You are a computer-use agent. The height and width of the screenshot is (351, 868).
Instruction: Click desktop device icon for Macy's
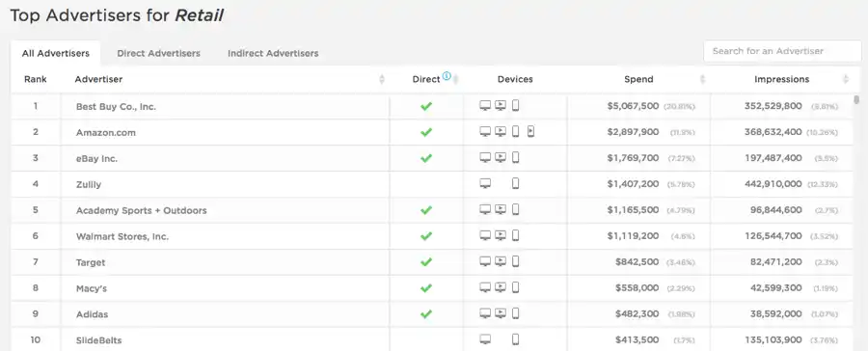(485, 288)
